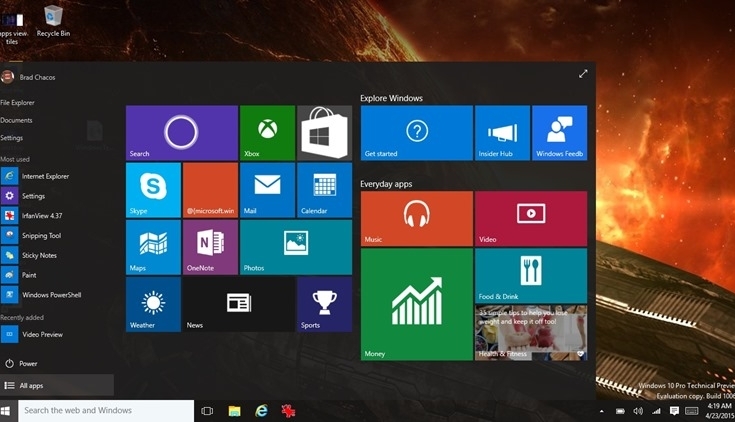Open the Mail tile

(267, 190)
